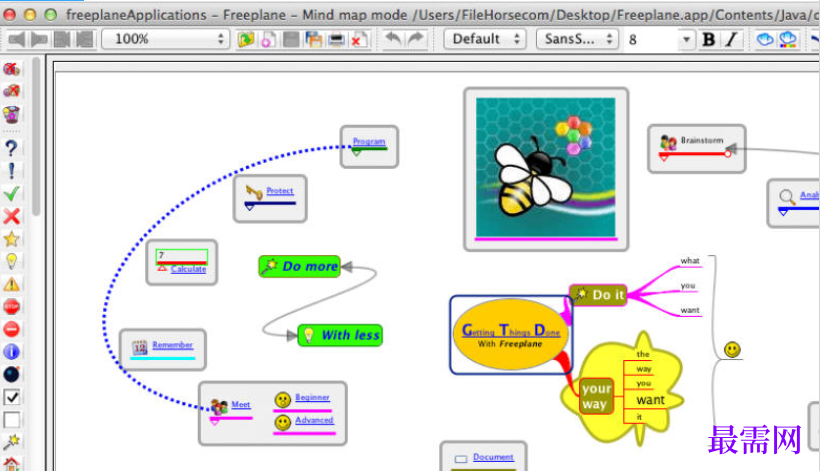Click the remove last icon button in sidebar
Viewport: 820px width, 471px height.
click(x=12, y=91)
